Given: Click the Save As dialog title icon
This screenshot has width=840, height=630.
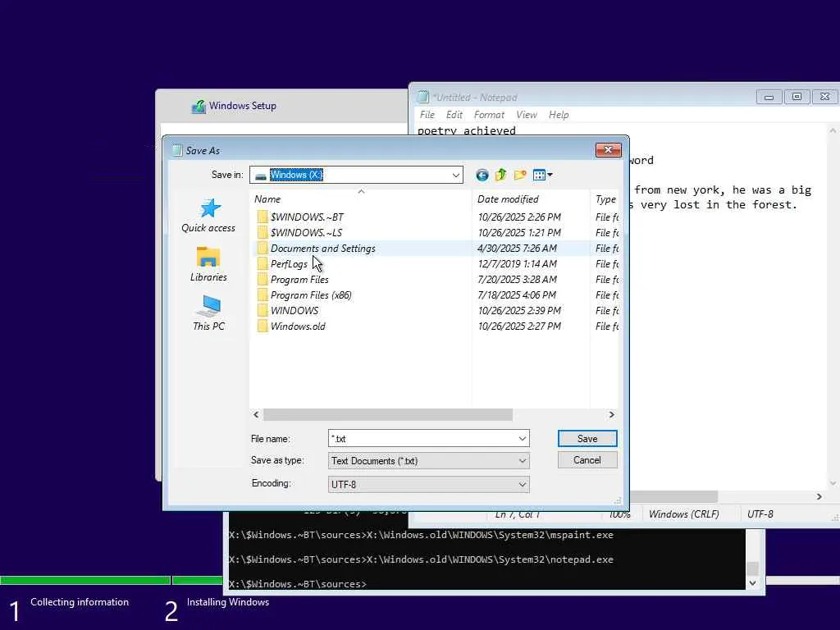Looking at the screenshot, I should pos(177,151).
